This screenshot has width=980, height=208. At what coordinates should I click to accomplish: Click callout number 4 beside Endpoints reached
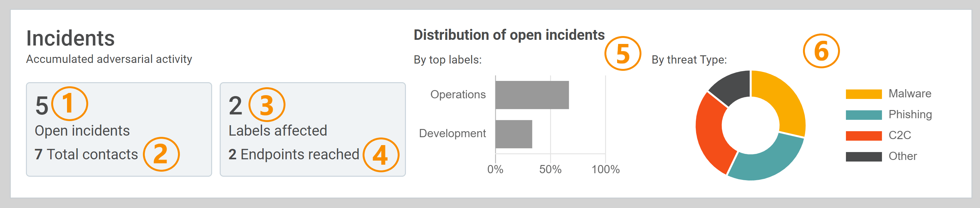tap(381, 155)
